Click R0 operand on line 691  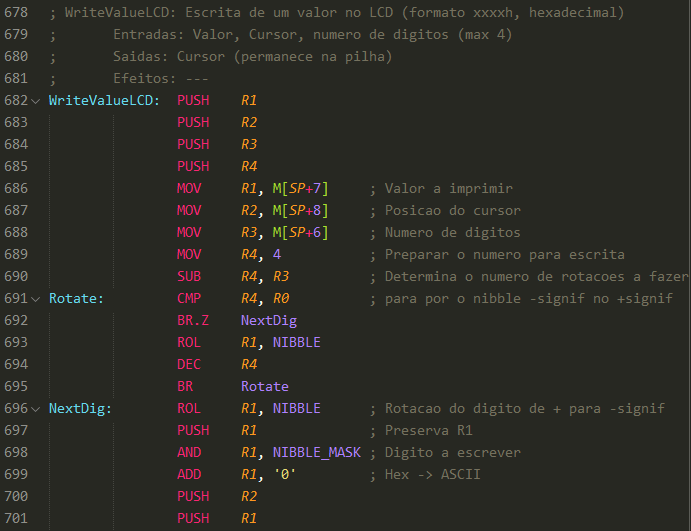click(x=281, y=299)
